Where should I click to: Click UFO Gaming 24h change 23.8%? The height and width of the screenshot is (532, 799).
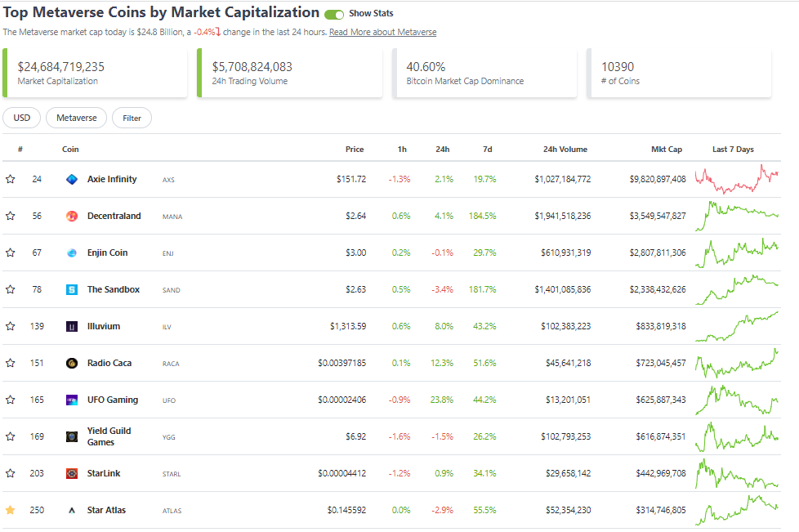click(x=441, y=400)
